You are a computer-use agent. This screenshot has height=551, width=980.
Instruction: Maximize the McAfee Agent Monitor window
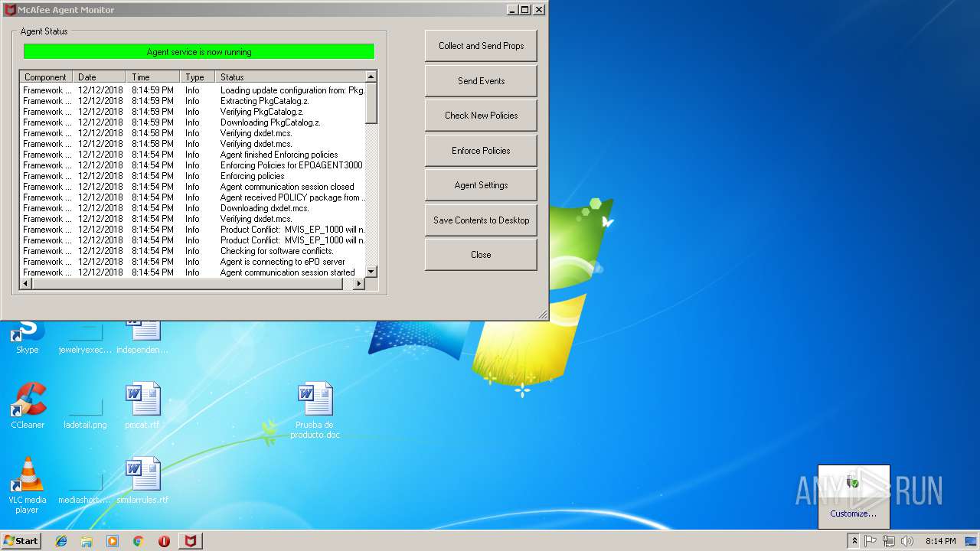click(x=524, y=10)
